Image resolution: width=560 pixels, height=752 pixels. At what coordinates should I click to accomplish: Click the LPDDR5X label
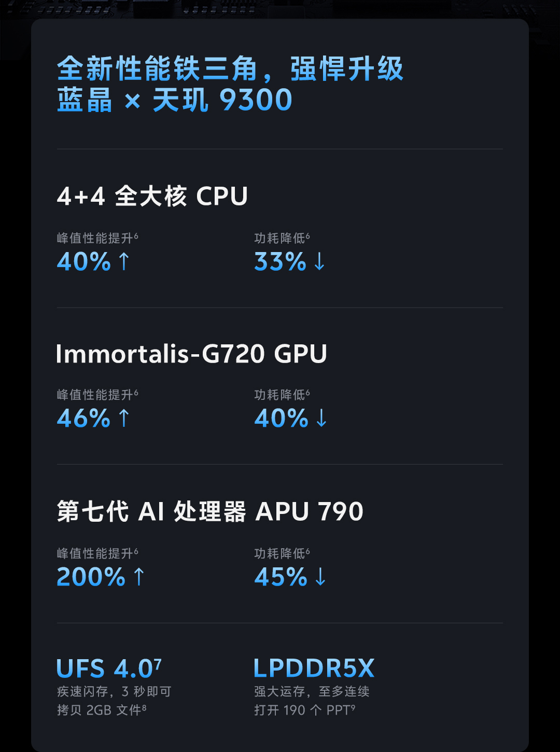[x=314, y=669]
